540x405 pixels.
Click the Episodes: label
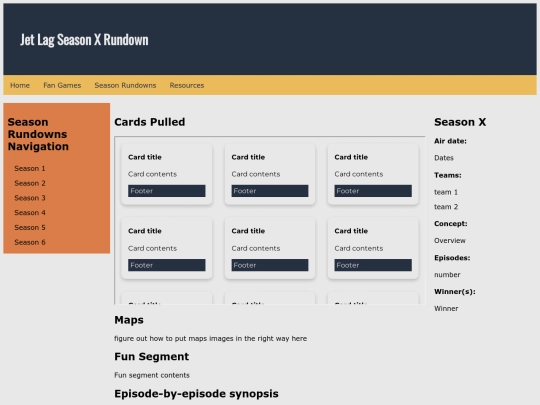tap(452, 258)
